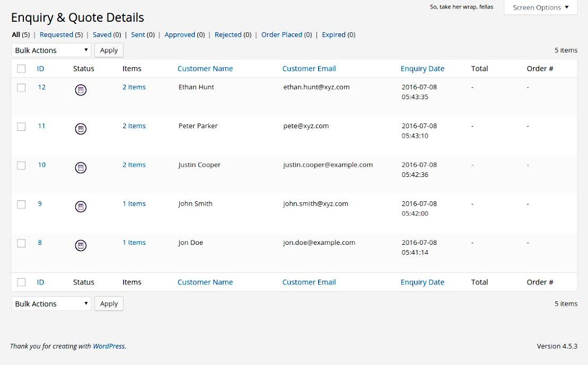
Task: Tick the checkbox beside Jon Doe's enquiry
Action: click(21, 243)
